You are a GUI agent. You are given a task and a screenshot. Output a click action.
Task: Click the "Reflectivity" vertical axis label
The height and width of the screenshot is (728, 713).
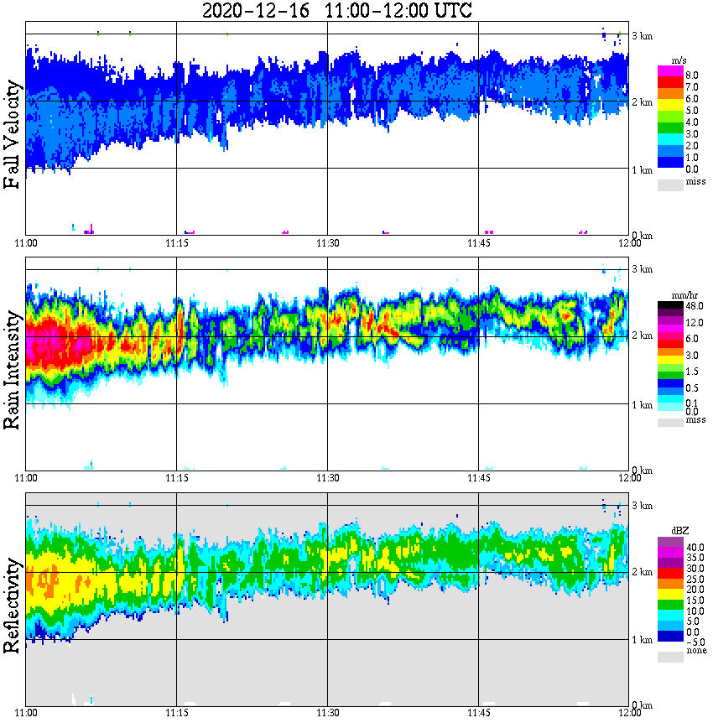12,606
